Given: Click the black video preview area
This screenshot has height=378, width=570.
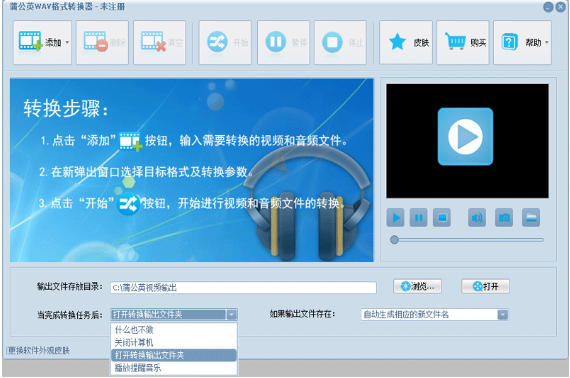Looking at the screenshot, I should pyautogui.click(x=467, y=141).
